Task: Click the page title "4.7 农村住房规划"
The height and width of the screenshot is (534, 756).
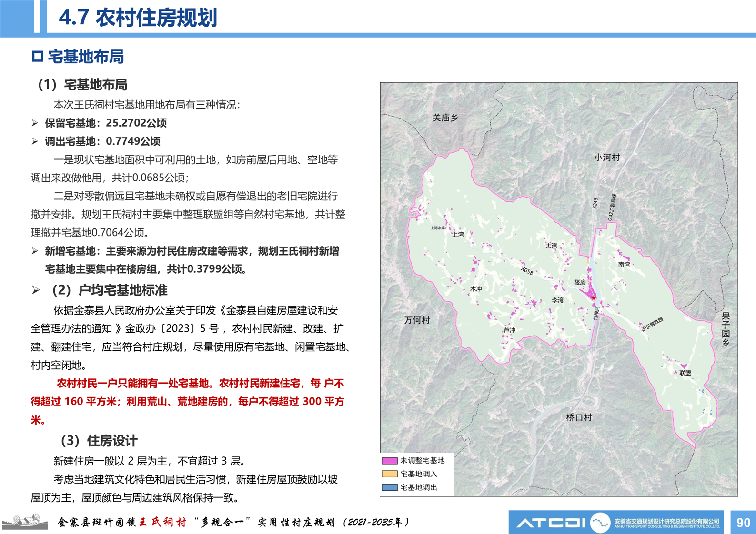Action: pyautogui.click(x=138, y=18)
